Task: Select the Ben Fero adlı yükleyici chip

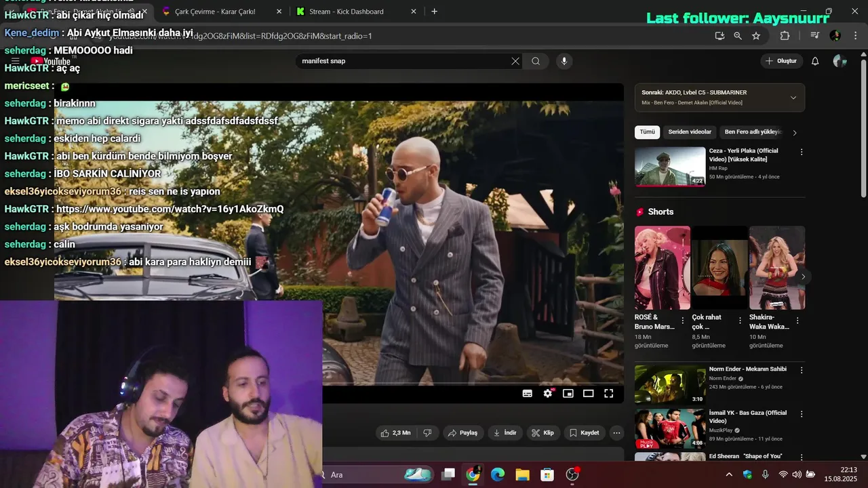Action: coord(753,132)
